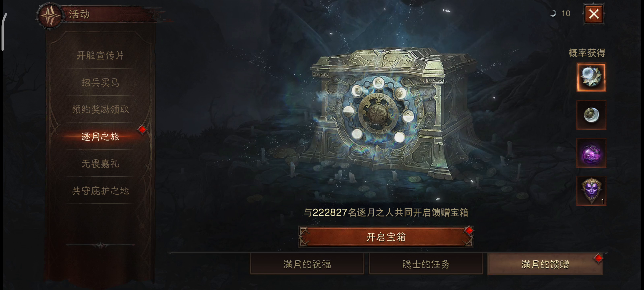Open 预约奖励领取 event page
The image size is (644, 290).
pos(100,109)
